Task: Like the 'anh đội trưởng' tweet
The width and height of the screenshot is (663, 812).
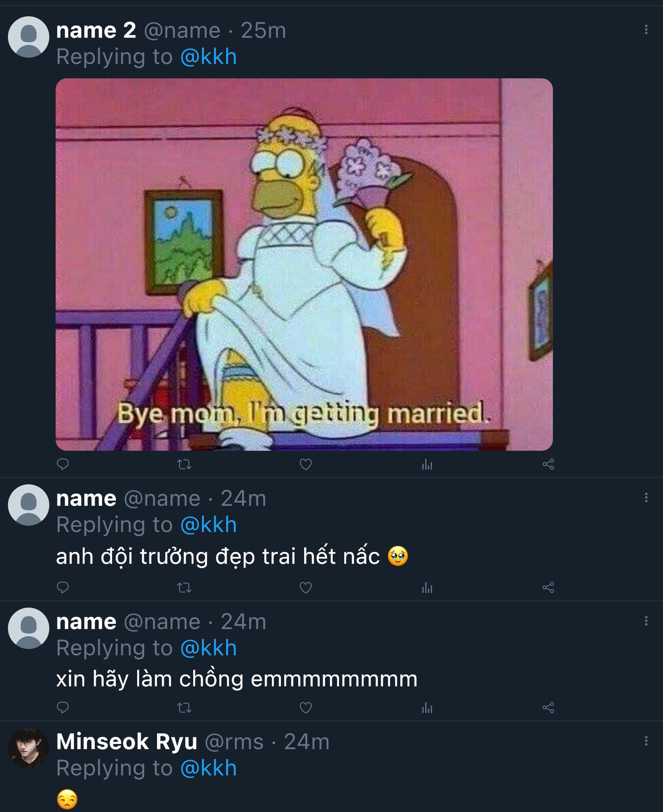Action: click(x=305, y=587)
